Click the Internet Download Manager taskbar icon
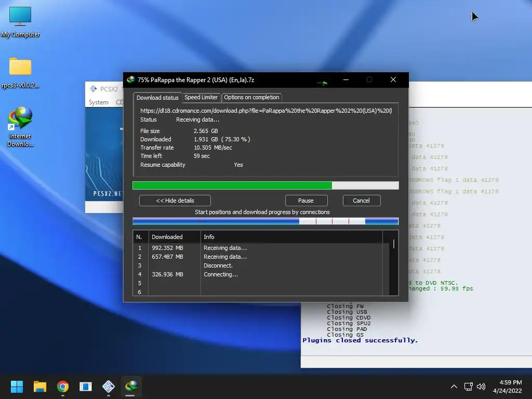Screen dimensions: 532x399 click(x=131, y=387)
